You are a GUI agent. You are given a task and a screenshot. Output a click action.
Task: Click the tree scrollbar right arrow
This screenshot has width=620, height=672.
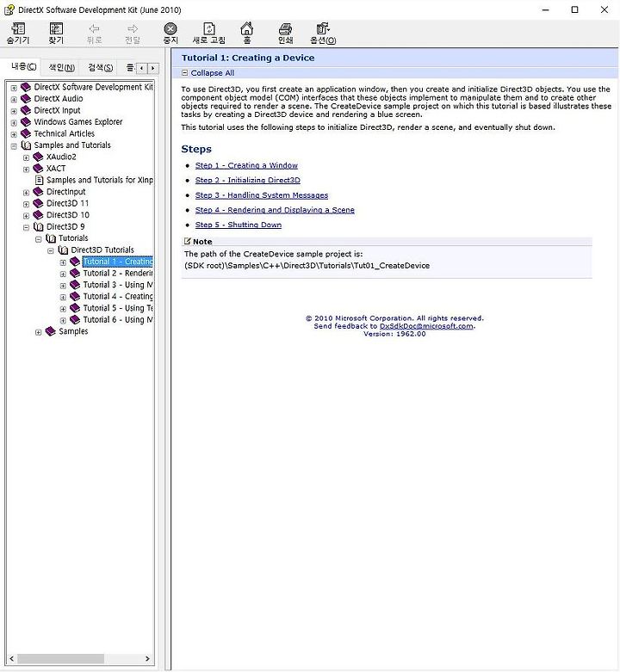(147, 658)
